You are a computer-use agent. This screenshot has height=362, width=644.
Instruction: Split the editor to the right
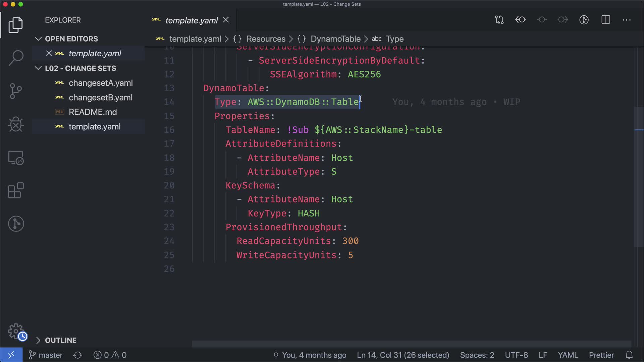606,20
